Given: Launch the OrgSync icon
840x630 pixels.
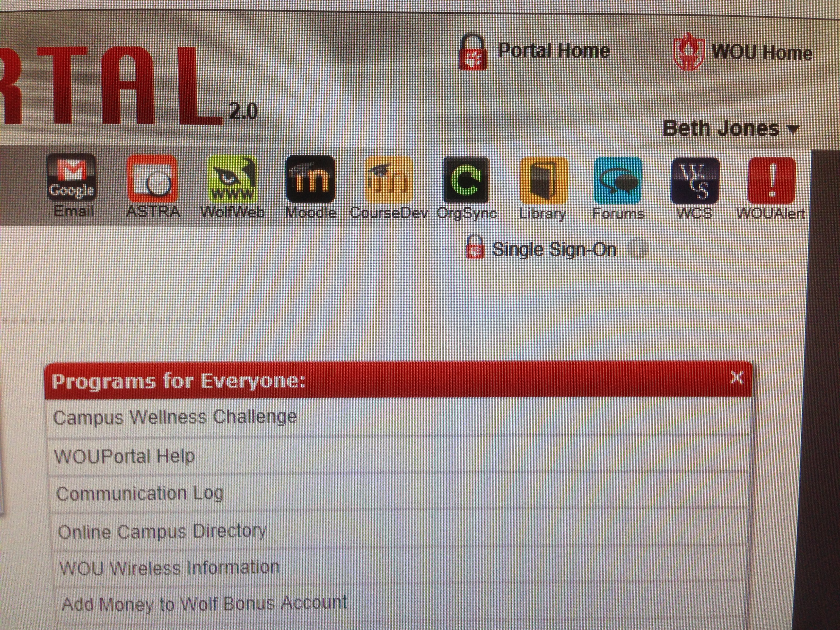Looking at the screenshot, I should (x=466, y=180).
